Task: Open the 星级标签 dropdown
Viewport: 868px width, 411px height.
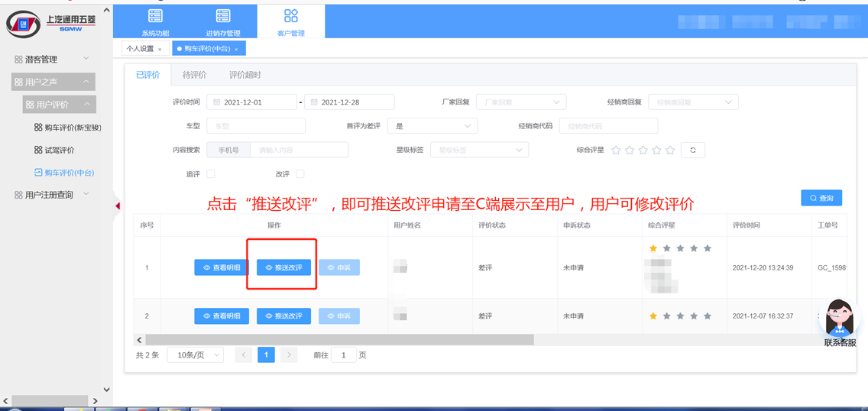Action: [x=479, y=150]
